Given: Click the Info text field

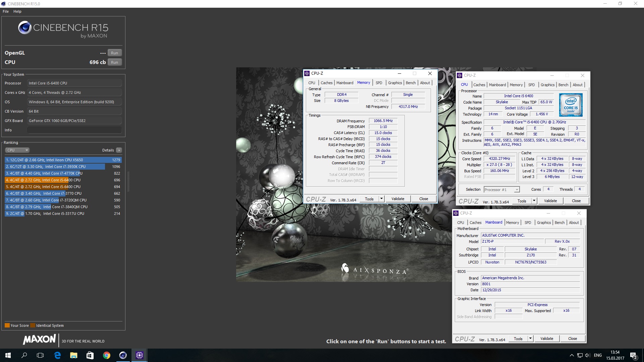Looking at the screenshot, I should [74, 130].
